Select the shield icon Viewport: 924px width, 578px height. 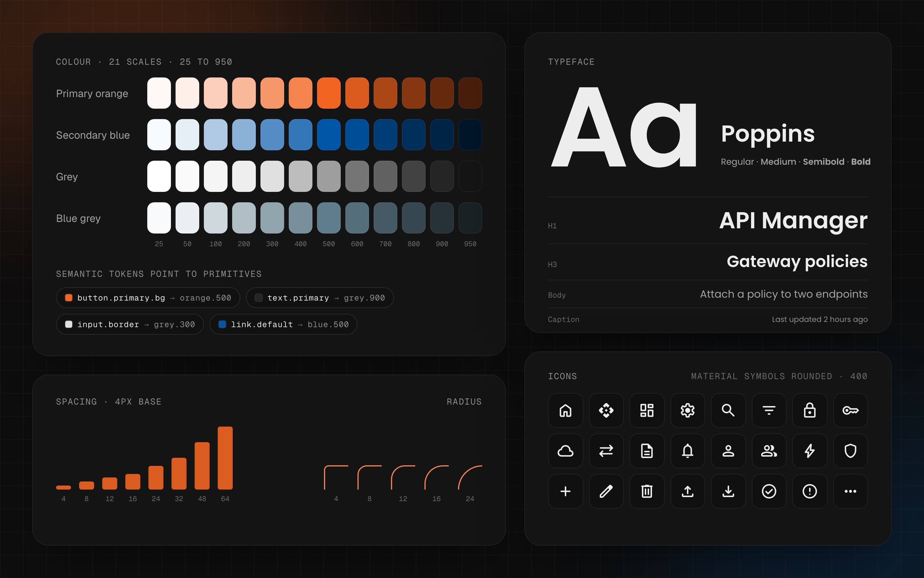pyautogui.click(x=850, y=451)
